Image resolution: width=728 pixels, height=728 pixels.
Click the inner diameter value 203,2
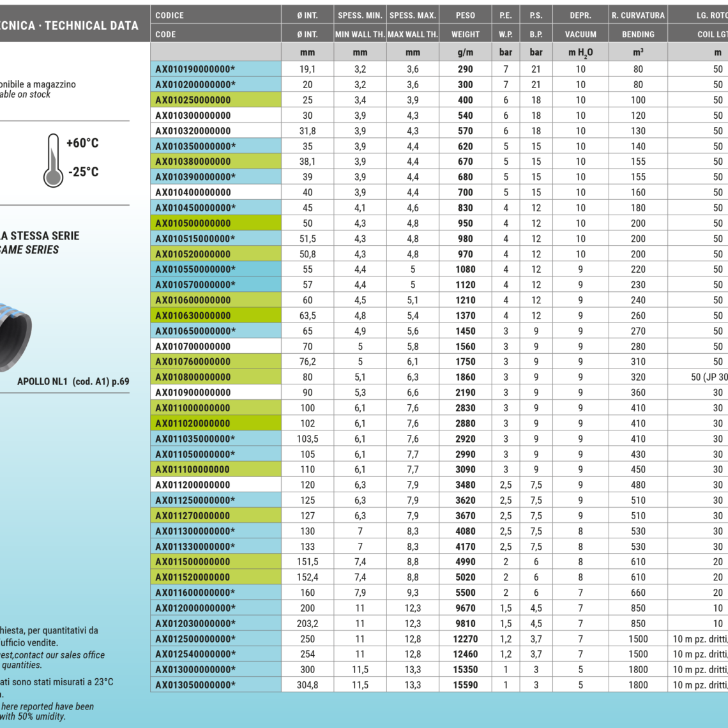pyautogui.click(x=307, y=624)
